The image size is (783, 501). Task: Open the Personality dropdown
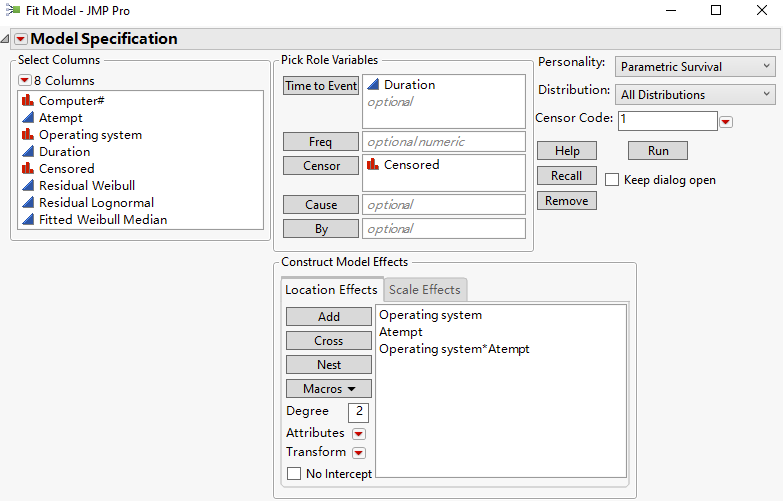(x=695, y=67)
